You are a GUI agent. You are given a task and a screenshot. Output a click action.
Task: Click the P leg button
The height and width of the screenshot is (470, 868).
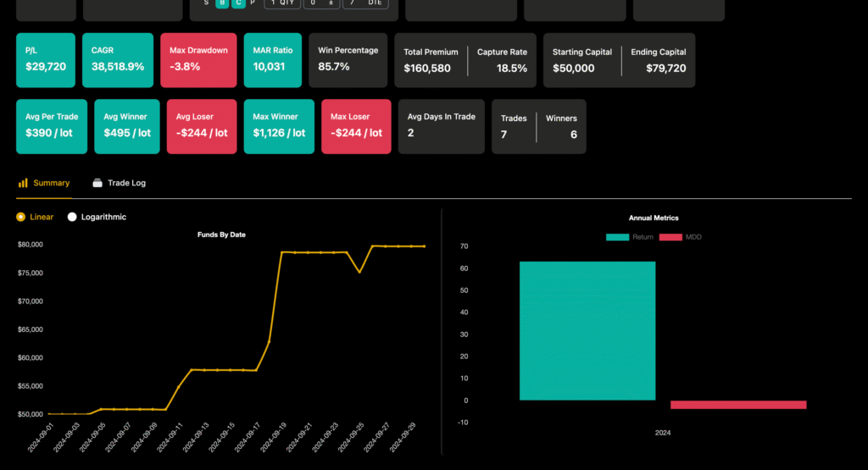pyautogui.click(x=253, y=3)
